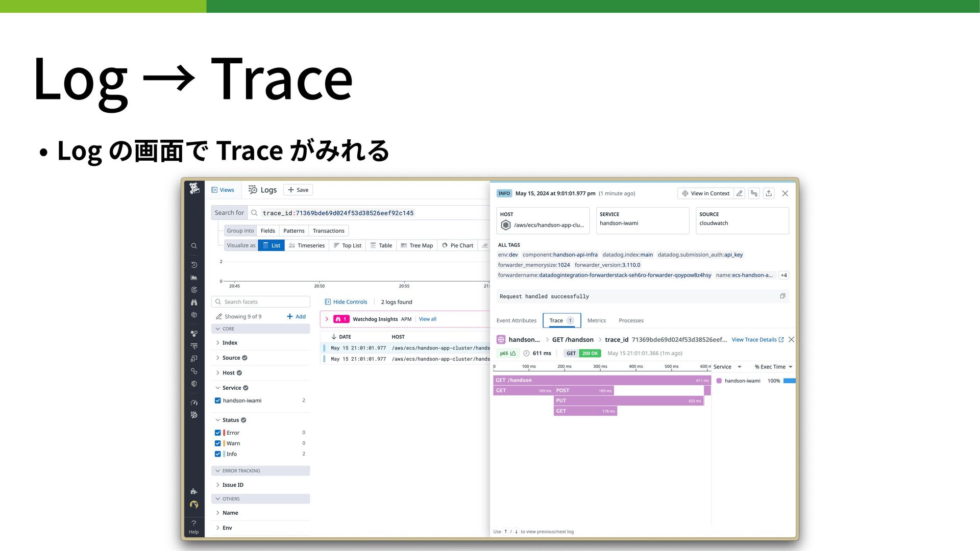Screen dimensions: 980x551
Task: Switch to the Processes tab
Action: point(631,320)
